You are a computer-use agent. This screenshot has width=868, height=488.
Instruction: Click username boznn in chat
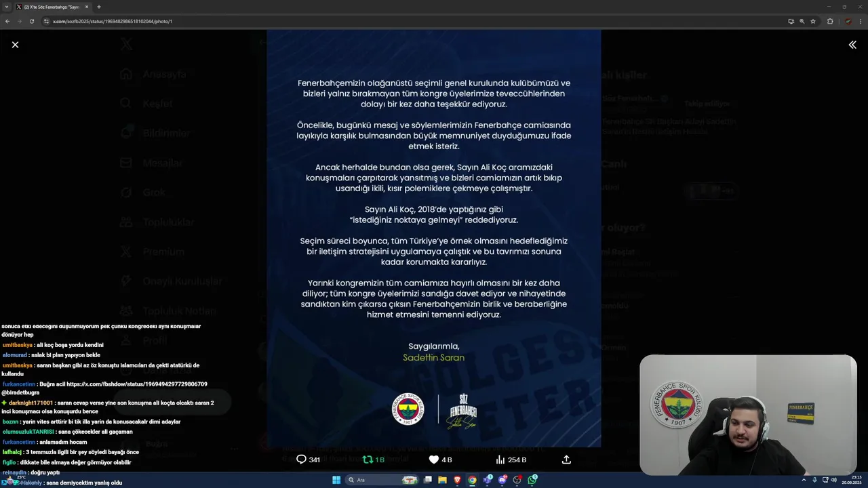tap(10, 422)
